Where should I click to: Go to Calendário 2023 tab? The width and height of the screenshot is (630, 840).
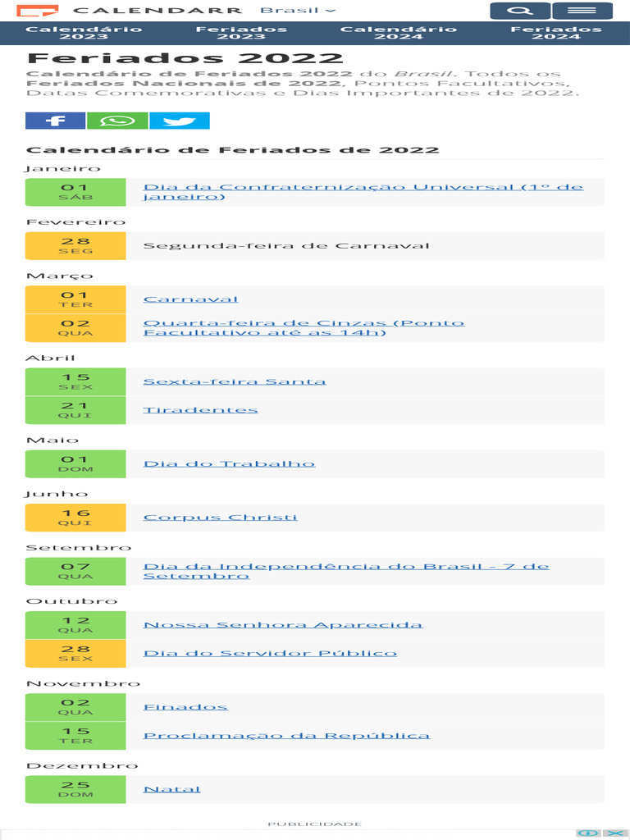(84, 33)
